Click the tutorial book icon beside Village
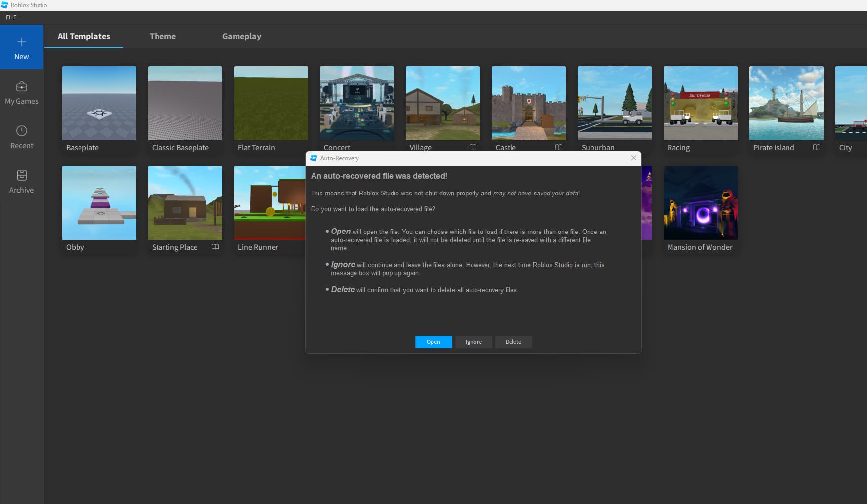Screen dimensions: 867x504 coord(473,147)
